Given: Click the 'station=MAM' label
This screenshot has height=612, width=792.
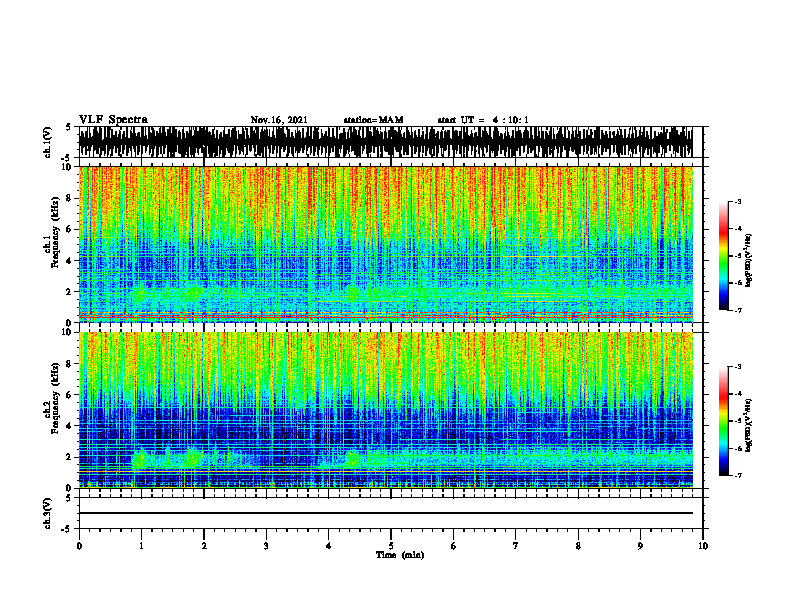Looking at the screenshot, I should (373, 120).
